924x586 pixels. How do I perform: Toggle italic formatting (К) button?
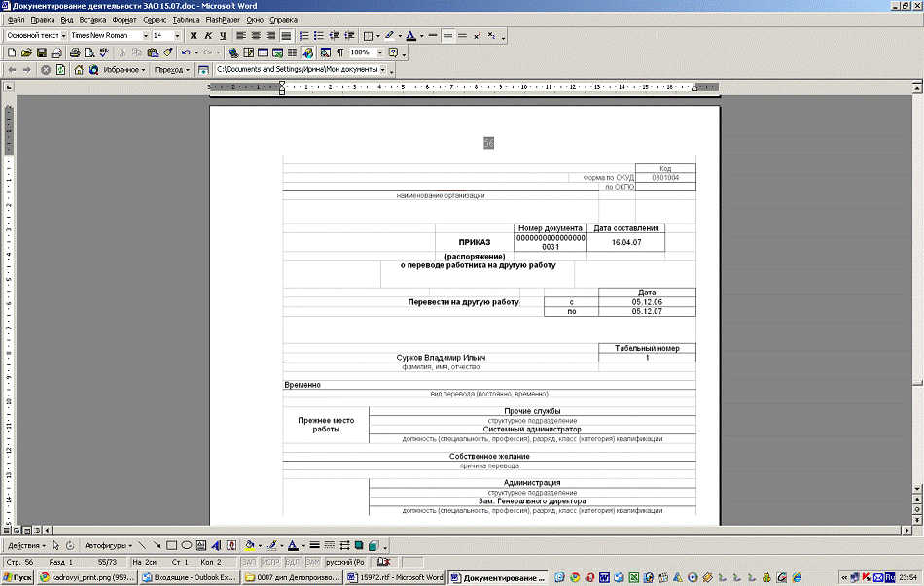208,36
